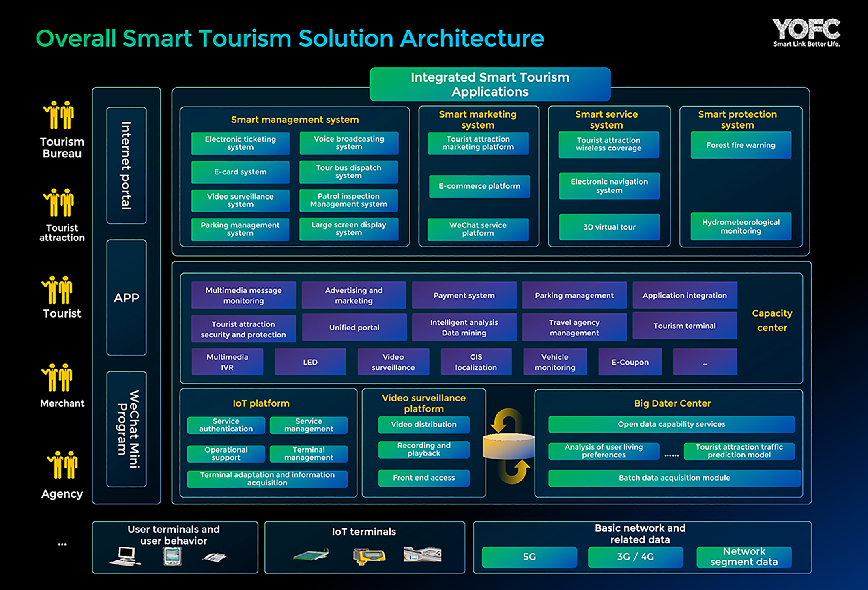Click the desktop computer terminal icon
This screenshot has width=868, height=590.
(125, 556)
